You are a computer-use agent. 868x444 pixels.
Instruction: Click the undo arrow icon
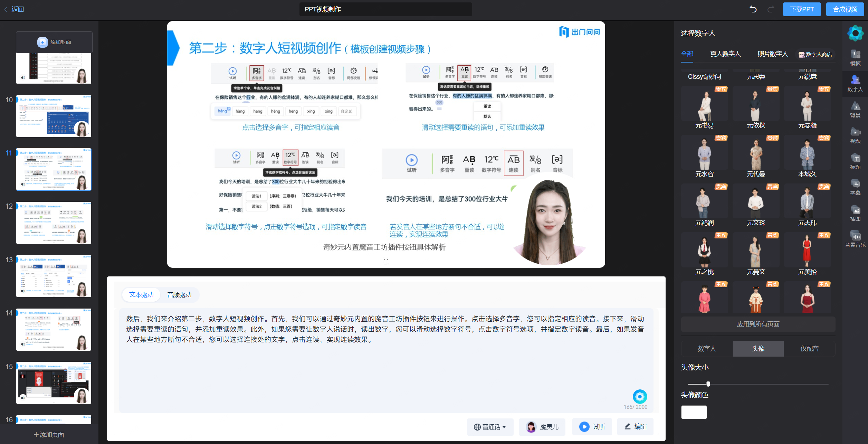coord(753,9)
